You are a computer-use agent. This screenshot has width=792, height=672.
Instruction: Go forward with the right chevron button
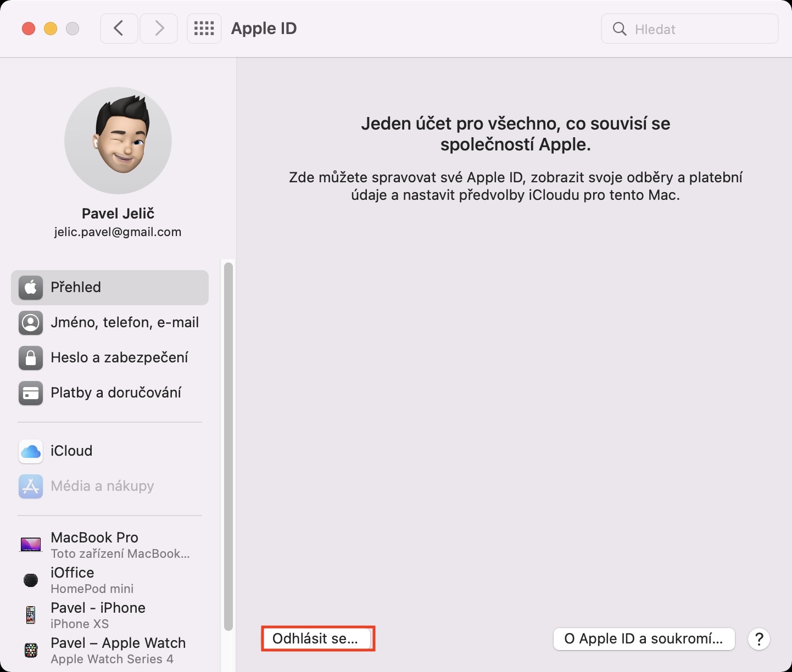tap(159, 29)
